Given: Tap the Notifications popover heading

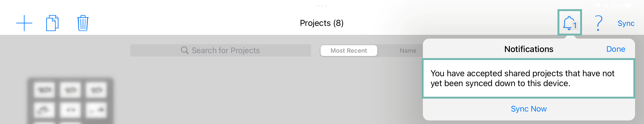Looking at the screenshot, I should (528, 49).
